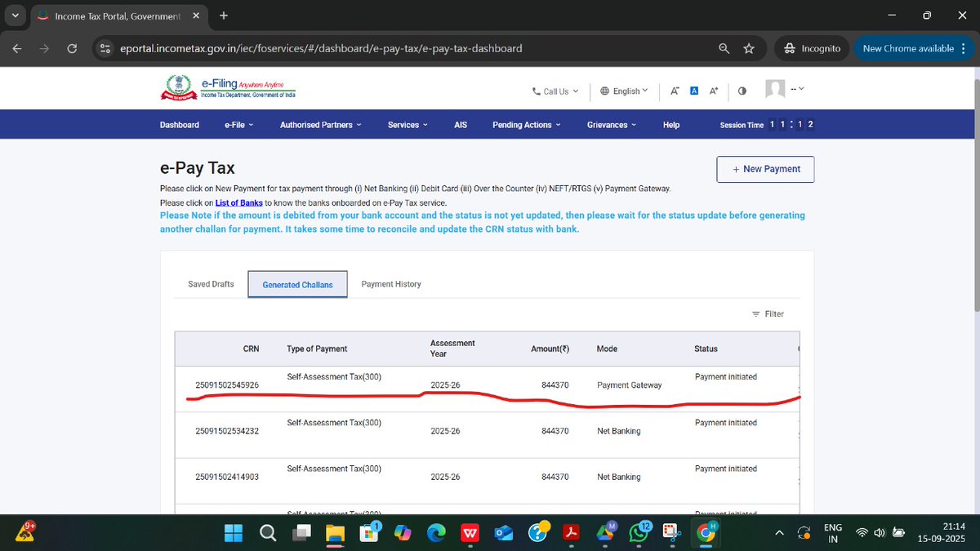
Task: Go to Dashboard in the navigation bar
Action: pos(179,125)
